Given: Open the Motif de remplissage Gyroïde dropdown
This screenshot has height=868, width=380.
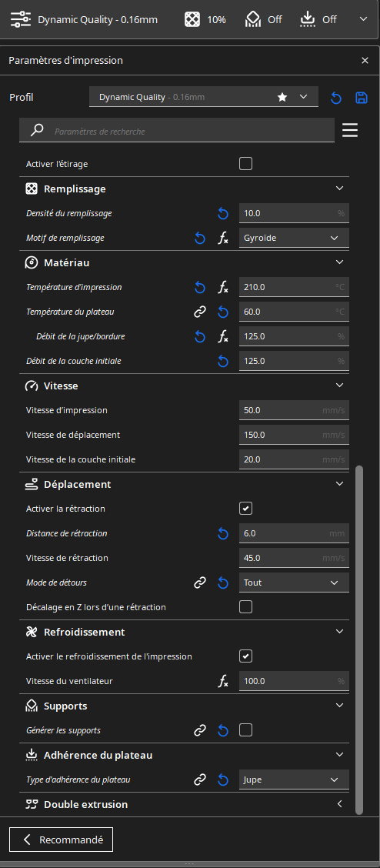Looking at the screenshot, I should click(294, 238).
